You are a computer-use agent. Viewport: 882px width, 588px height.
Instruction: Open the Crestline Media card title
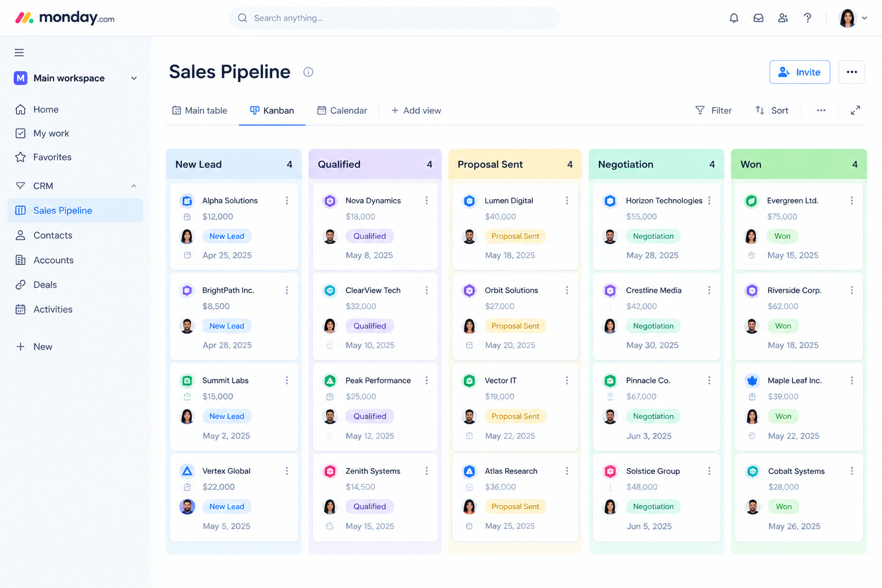point(653,291)
